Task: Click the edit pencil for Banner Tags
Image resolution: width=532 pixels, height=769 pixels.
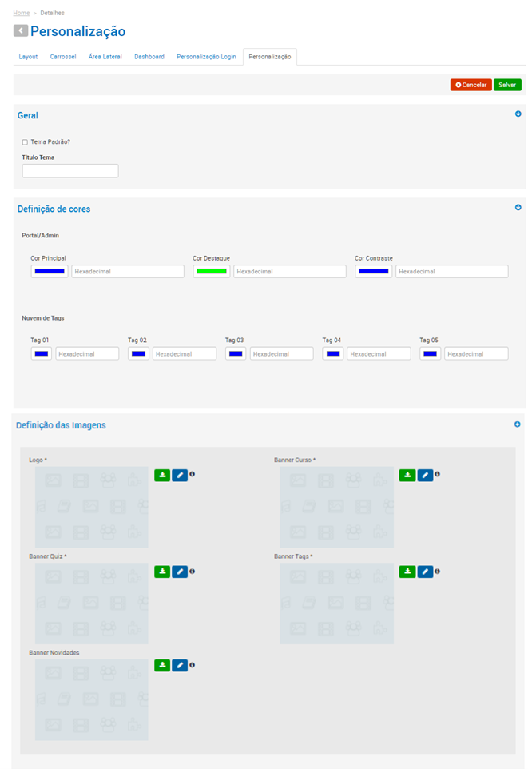Action: pyautogui.click(x=425, y=572)
